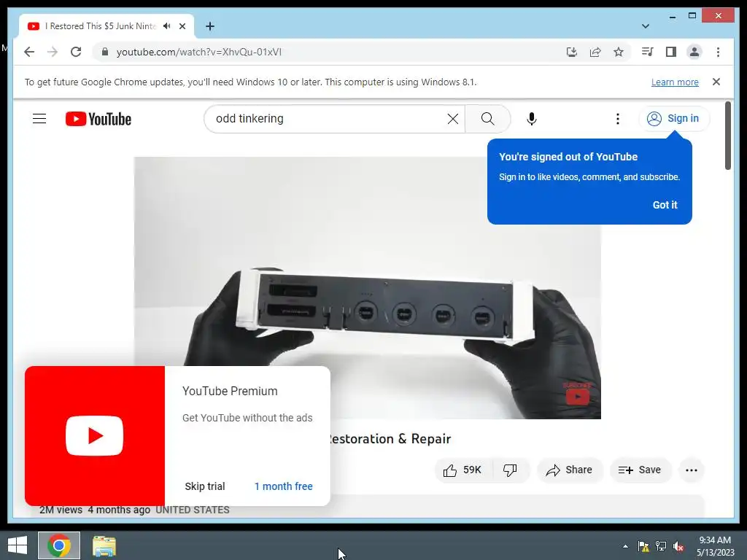The width and height of the screenshot is (747, 560).
Task: Open the media controls icon in Chrome toolbar
Action: pyautogui.click(x=647, y=52)
